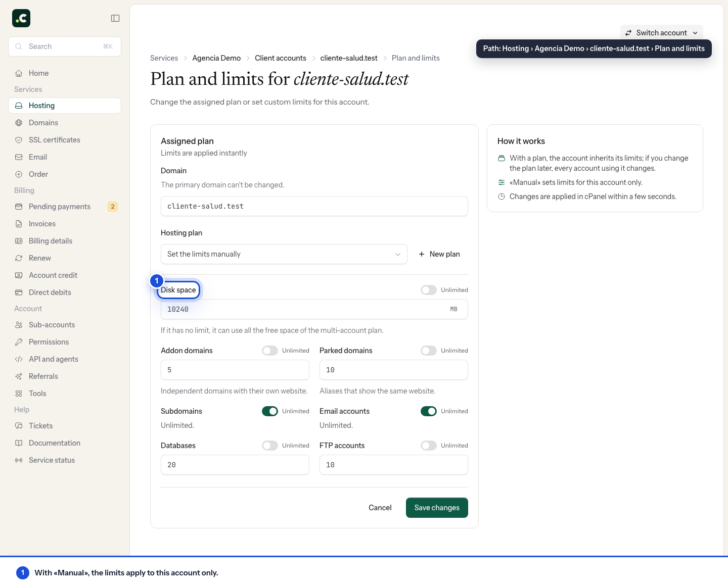Collapse the sidebar with the panel icon
Image resolution: width=728 pixels, height=588 pixels.
[x=115, y=18]
